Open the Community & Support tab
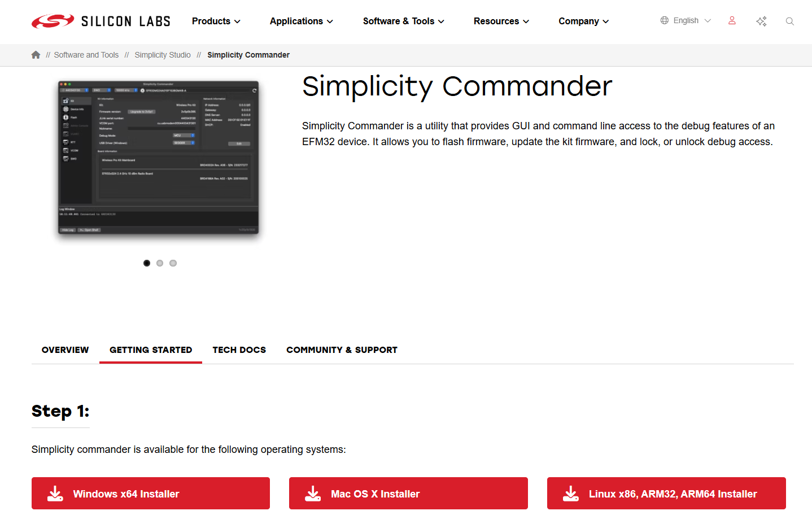812x515 pixels. tap(342, 350)
